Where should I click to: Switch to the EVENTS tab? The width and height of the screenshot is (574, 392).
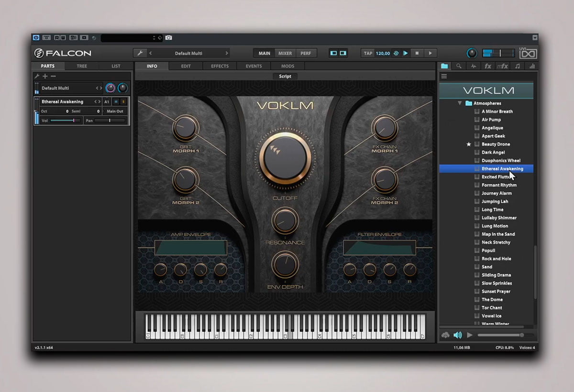(x=254, y=66)
